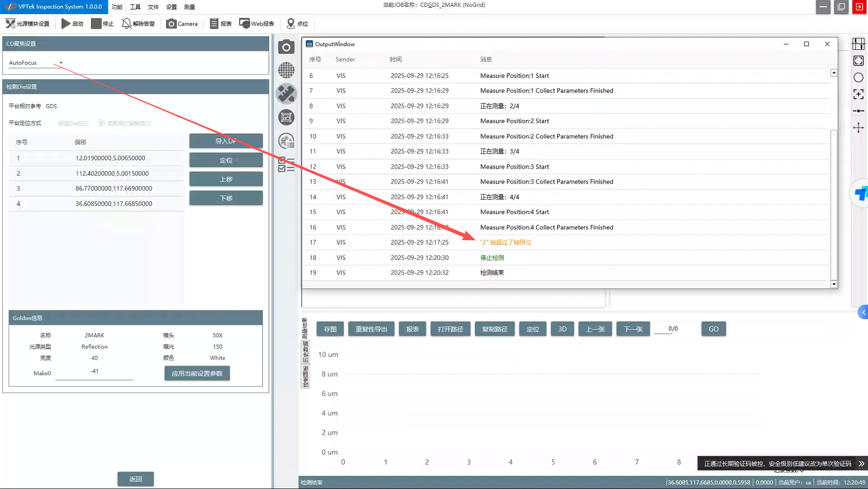Screen dimensions: 868x489
Task: Click the 应用当前设置参数 button
Action: click(197, 373)
